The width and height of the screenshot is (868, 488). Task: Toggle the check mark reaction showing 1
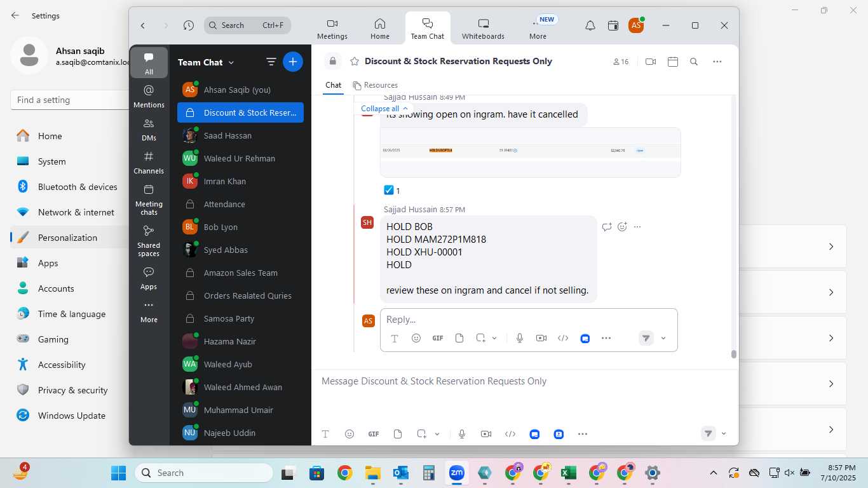[x=392, y=190]
